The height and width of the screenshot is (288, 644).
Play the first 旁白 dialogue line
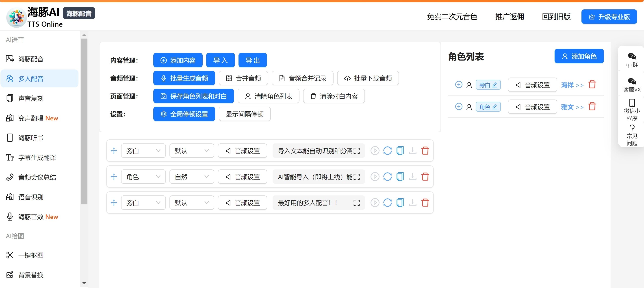click(375, 151)
